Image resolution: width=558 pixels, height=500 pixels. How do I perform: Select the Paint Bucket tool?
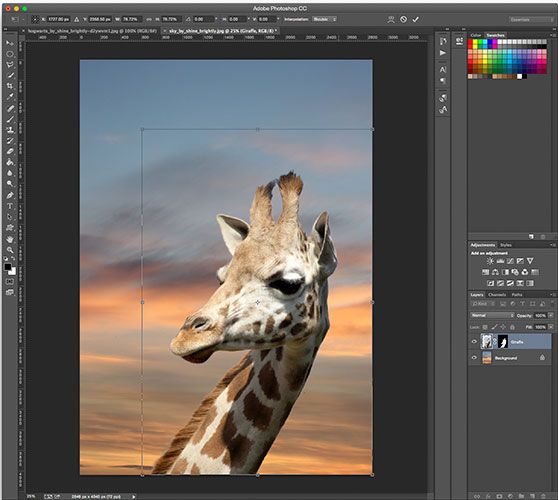tap(10, 162)
